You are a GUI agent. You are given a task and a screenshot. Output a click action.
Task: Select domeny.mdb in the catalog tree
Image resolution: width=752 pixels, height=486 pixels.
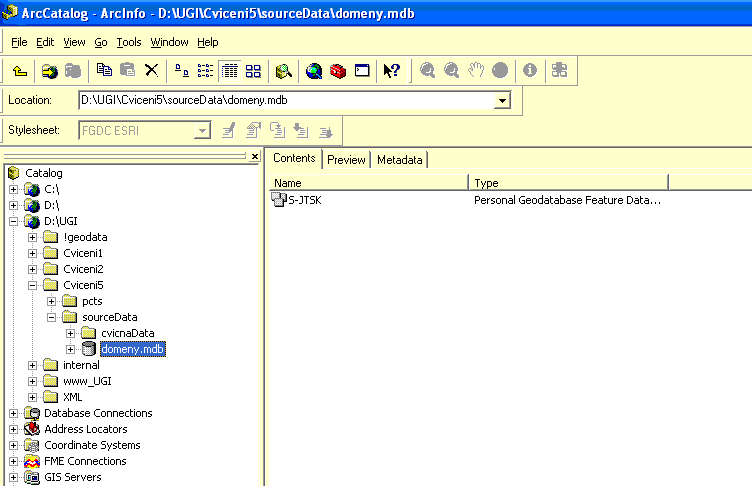pos(132,349)
